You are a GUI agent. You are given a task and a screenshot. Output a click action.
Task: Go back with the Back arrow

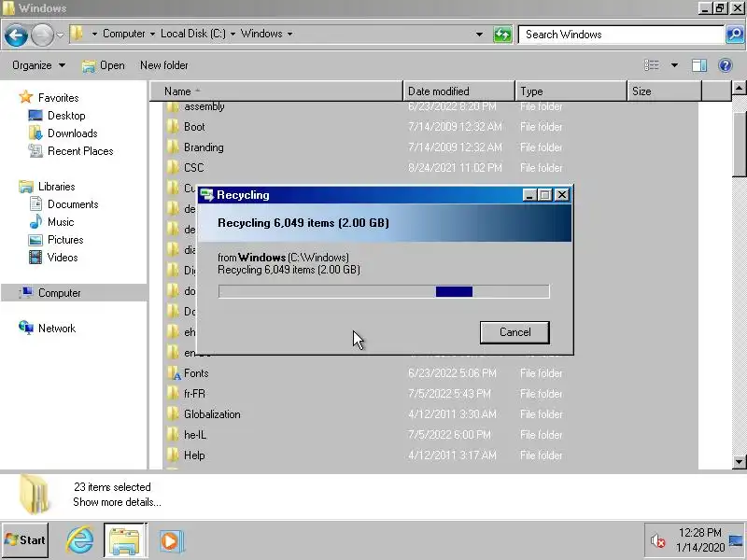click(16, 35)
